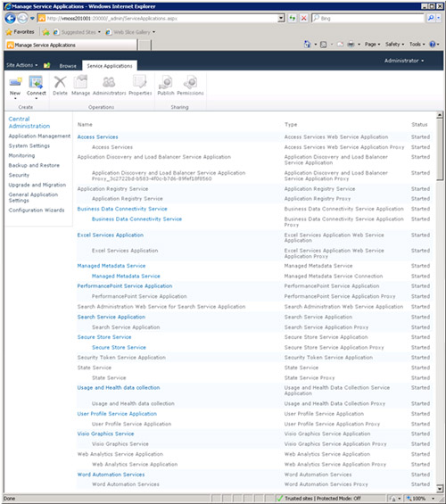The width and height of the screenshot is (446, 504).
Task: Click the Favorites star icon
Action: (x=9, y=32)
